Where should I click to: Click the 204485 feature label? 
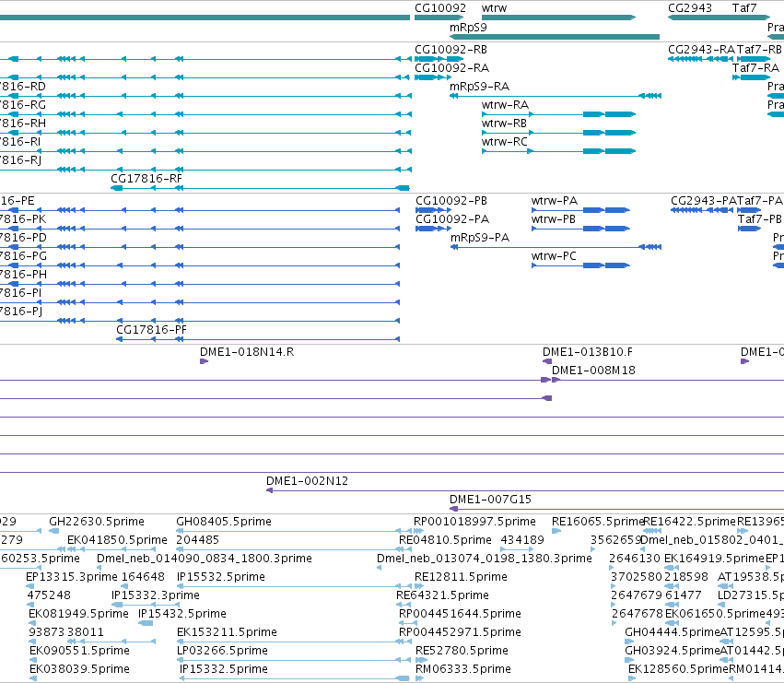197,540
